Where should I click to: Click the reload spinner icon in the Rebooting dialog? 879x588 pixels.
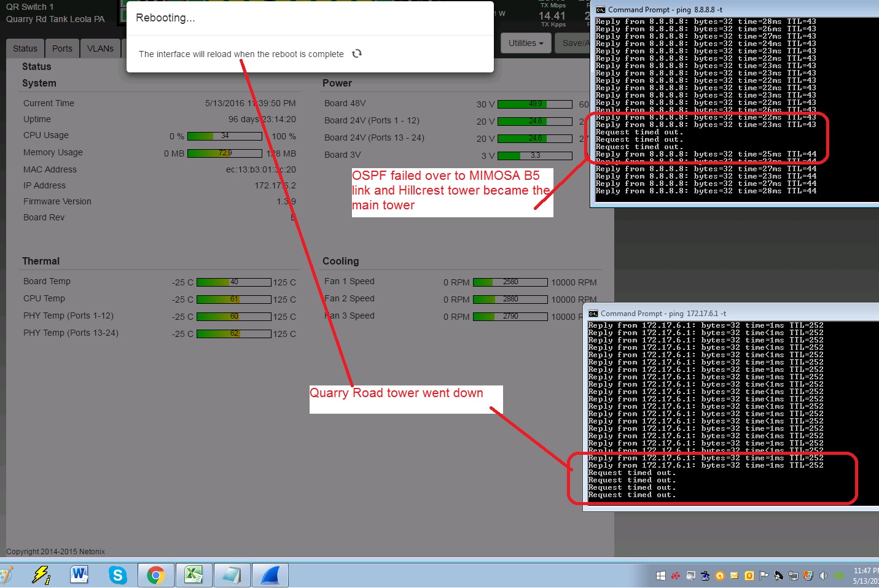(x=357, y=54)
